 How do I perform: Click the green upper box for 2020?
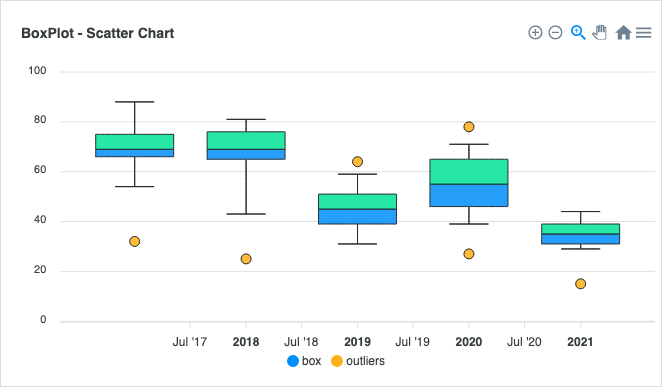click(x=469, y=172)
